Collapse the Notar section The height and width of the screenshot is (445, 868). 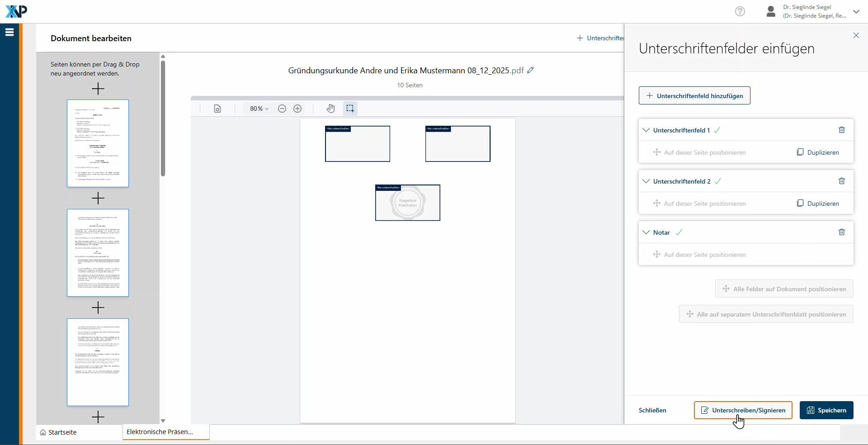[646, 232]
